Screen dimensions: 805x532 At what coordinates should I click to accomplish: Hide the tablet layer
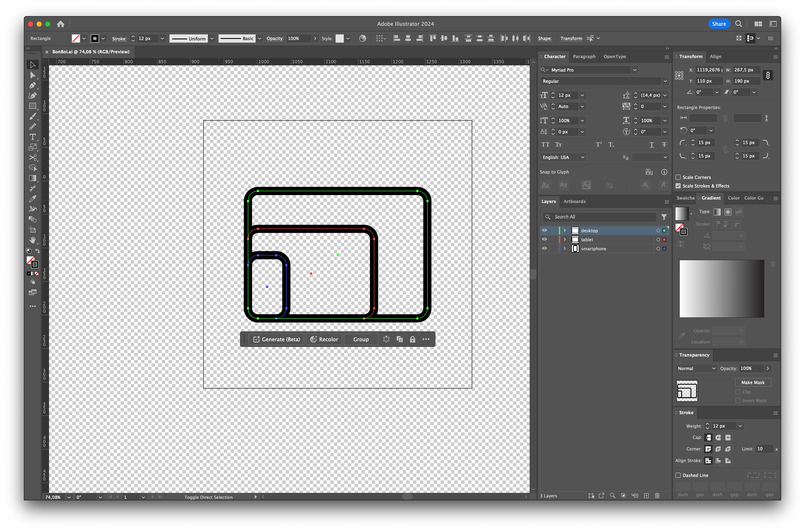click(x=544, y=240)
